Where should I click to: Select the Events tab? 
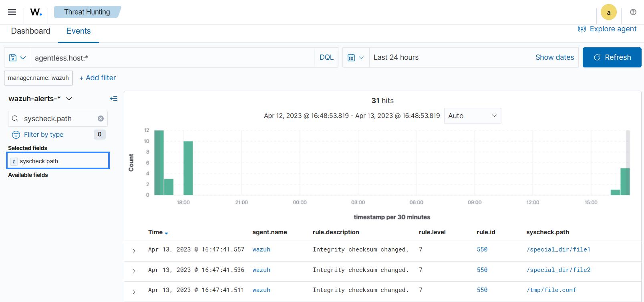[78, 31]
